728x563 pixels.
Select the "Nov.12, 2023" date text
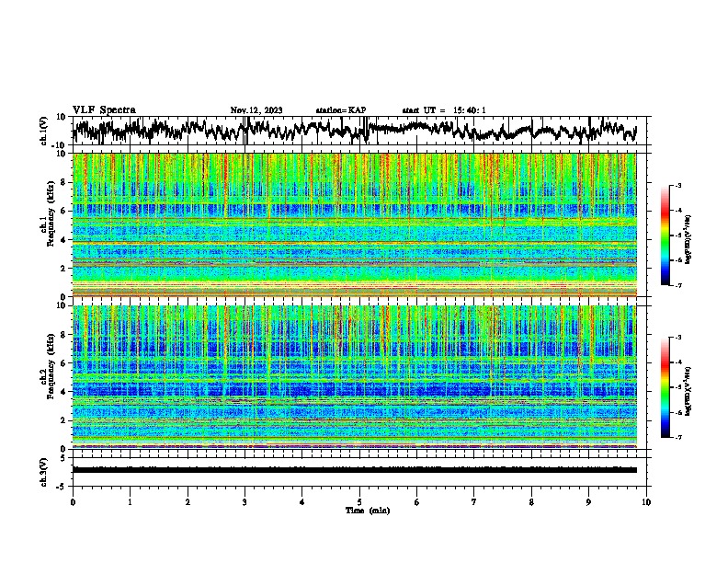[256, 110]
